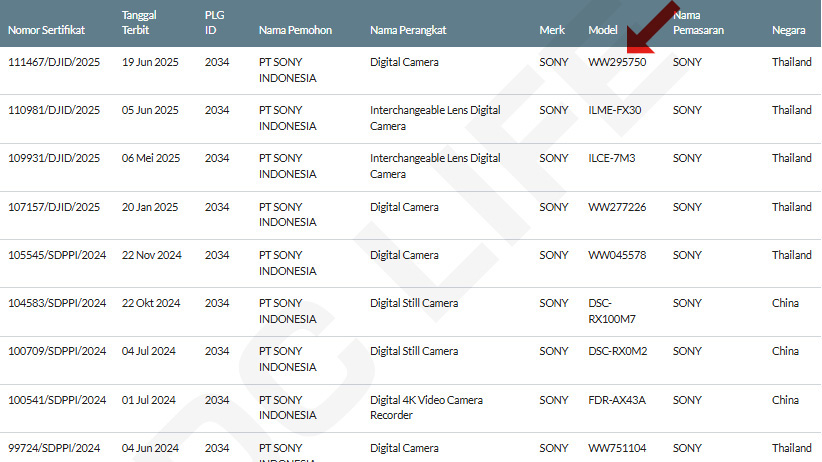
Task: Click model ILCE-7M3
Action: point(611,158)
